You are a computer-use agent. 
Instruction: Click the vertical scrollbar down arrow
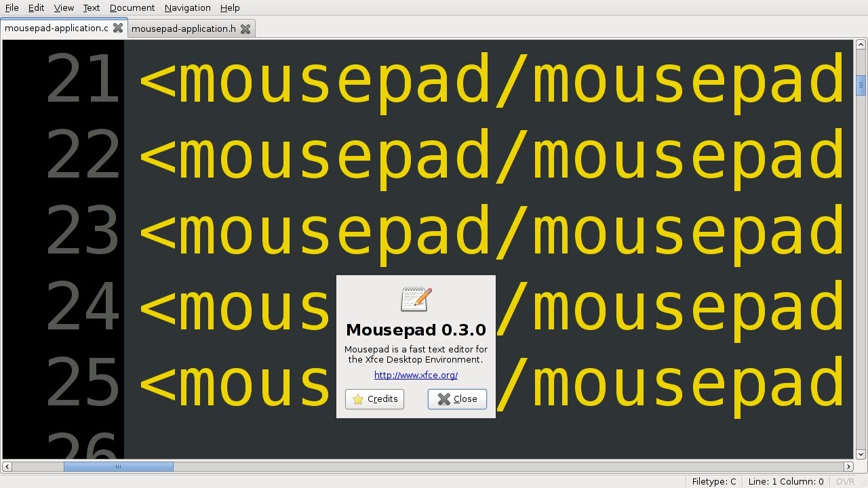pos(861,454)
